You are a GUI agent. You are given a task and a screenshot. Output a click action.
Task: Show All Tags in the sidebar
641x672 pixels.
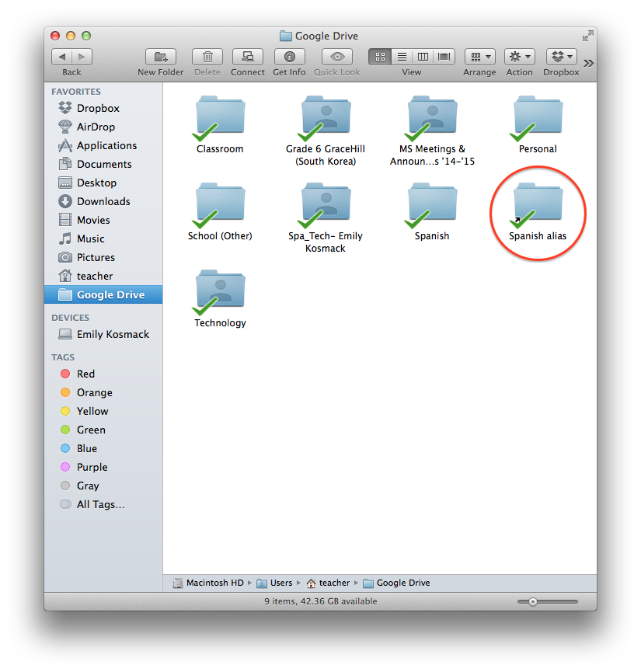click(x=103, y=505)
